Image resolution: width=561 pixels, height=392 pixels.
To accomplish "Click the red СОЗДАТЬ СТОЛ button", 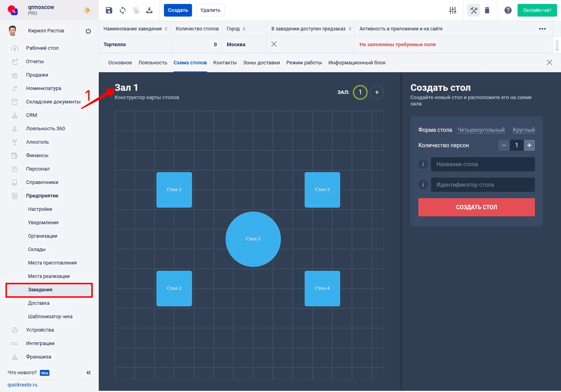I will (x=476, y=207).
